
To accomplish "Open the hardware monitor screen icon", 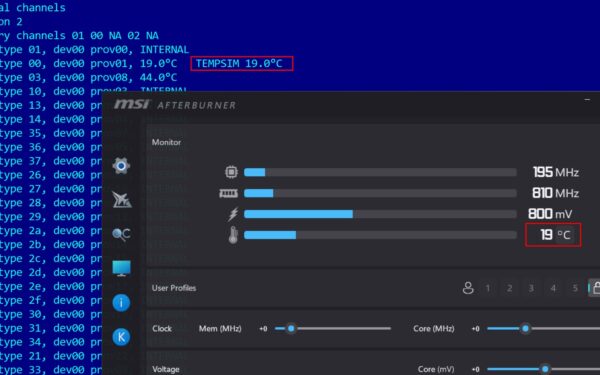I will (122, 268).
